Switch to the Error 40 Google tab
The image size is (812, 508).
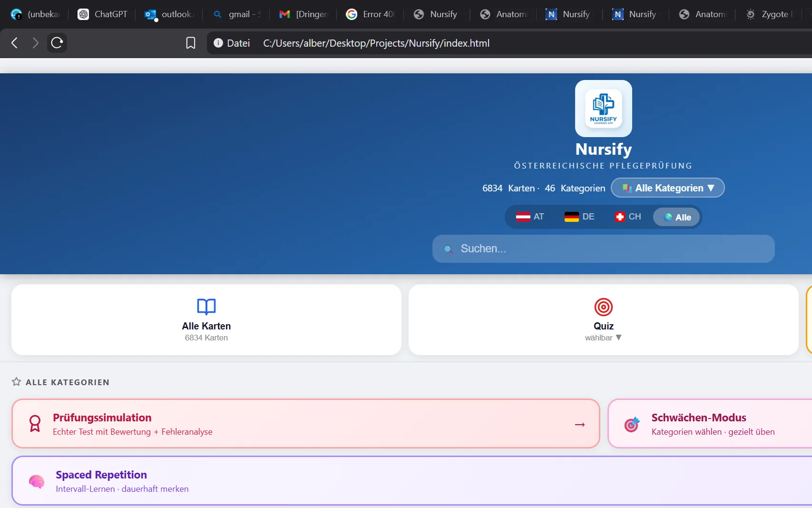click(371, 14)
